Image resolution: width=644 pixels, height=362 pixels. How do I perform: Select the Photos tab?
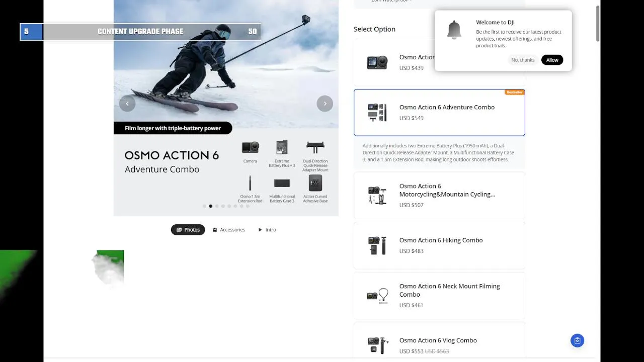pos(188,230)
